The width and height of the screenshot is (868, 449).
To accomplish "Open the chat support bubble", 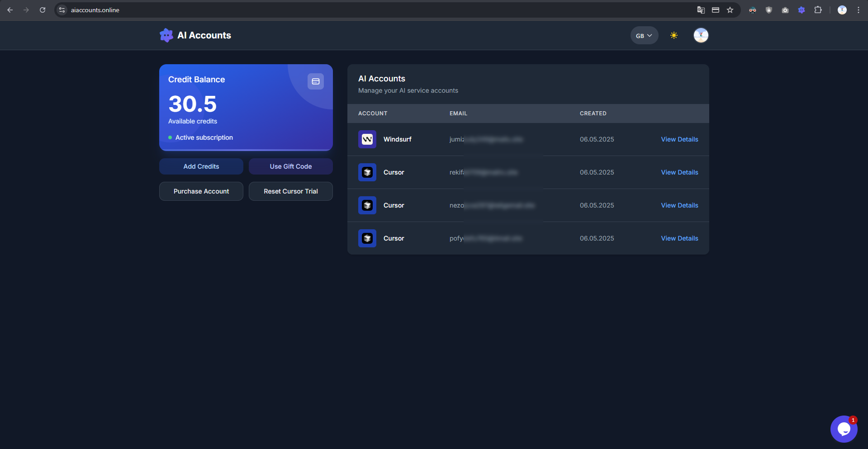I will tap(844, 429).
